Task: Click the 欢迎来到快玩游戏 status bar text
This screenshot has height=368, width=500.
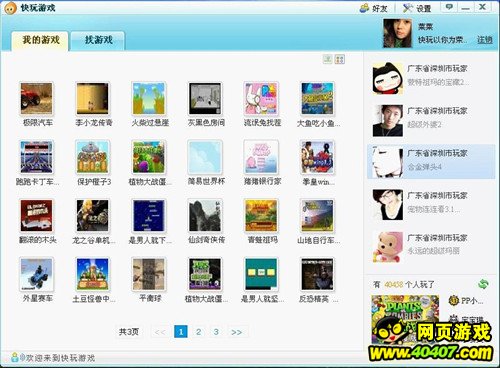Action: click(x=60, y=358)
